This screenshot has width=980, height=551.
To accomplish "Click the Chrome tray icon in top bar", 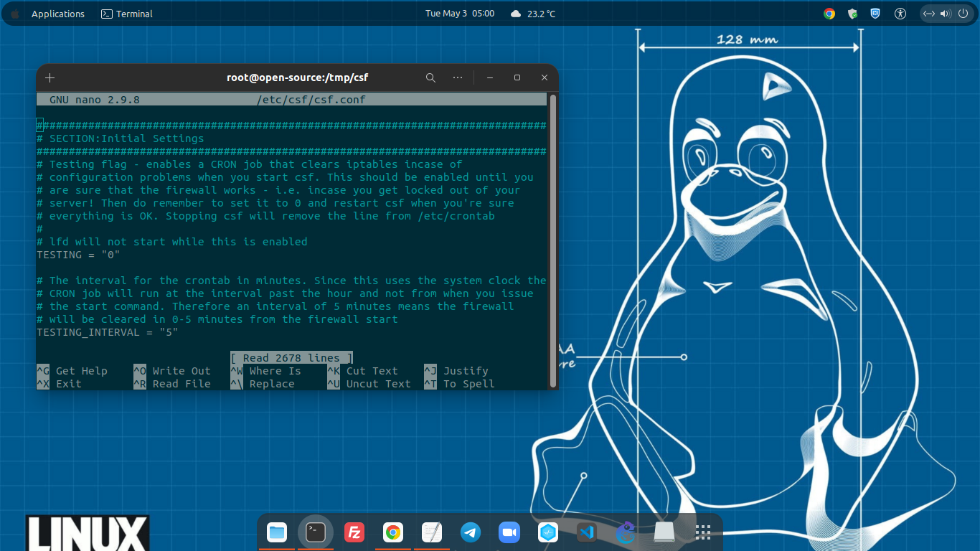I will click(x=829, y=14).
